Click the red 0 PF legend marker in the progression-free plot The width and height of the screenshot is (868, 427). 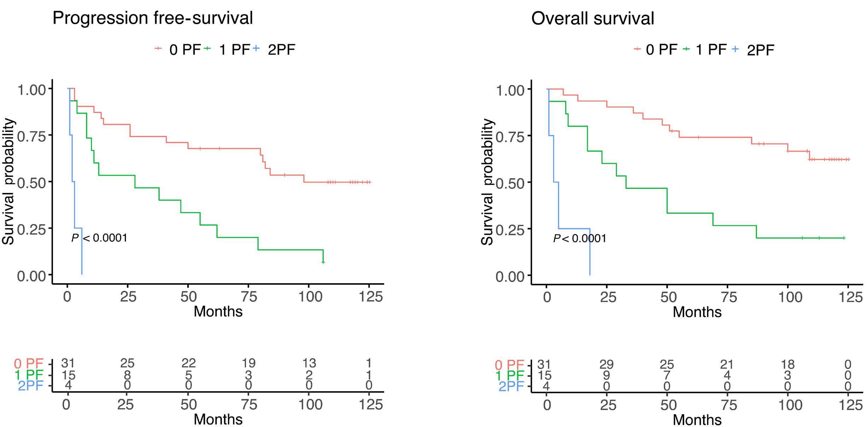pyautogui.click(x=158, y=48)
